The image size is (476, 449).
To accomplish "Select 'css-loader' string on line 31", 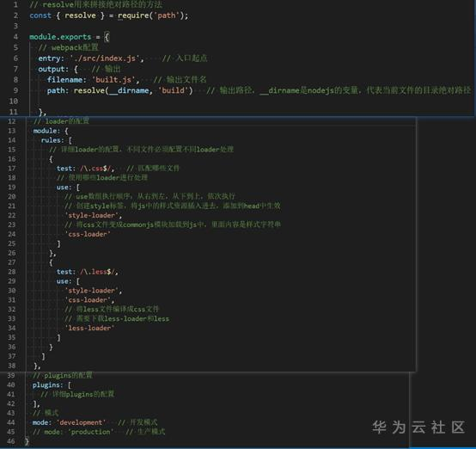I will pos(88,300).
